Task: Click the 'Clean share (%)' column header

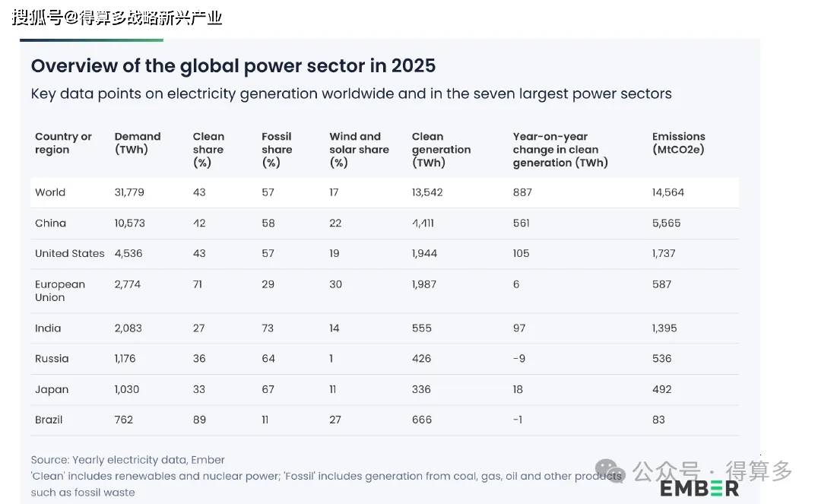Action: coord(208,149)
